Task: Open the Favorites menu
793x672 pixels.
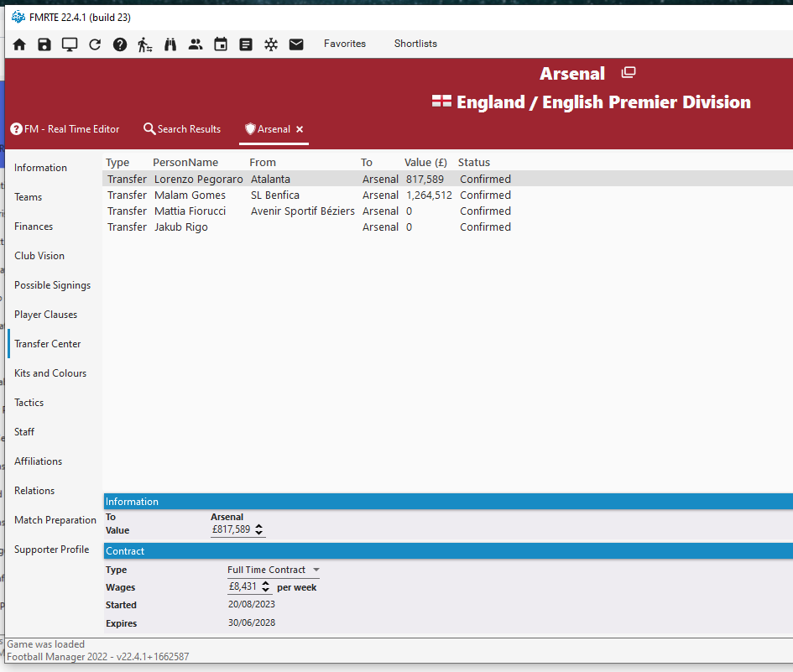Action: click(345, 44)
